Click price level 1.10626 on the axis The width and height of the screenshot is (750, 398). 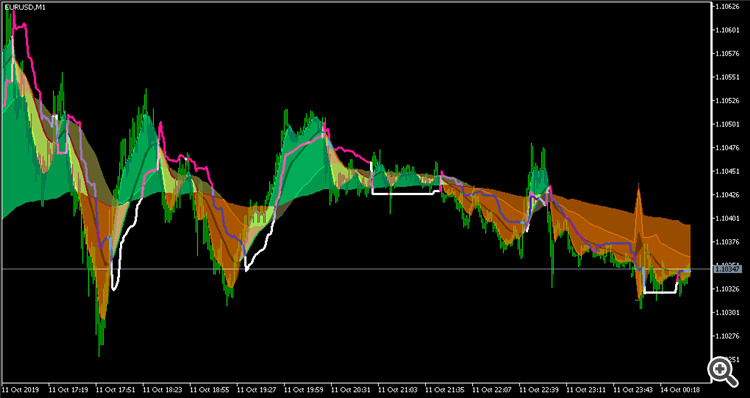[x=727, y=7]
